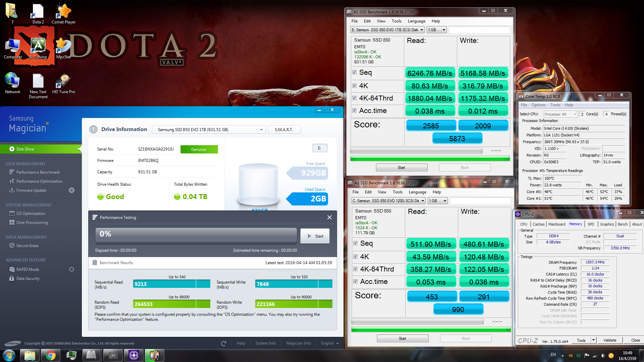Image resolution: width=644 pixels, height=362 pixels.
Task: Uncheck 4K-64Thrd in bottom AS SSD window
Action: [x=356, y=269]
